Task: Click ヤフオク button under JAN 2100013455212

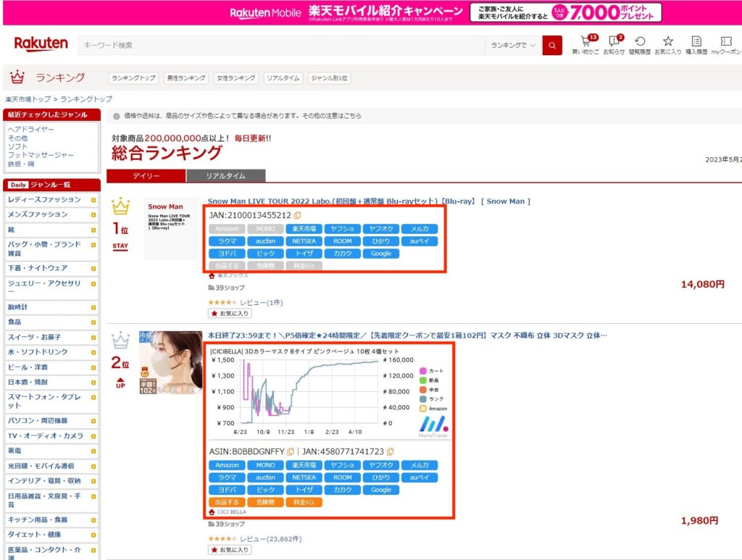Action: [381, 229]
